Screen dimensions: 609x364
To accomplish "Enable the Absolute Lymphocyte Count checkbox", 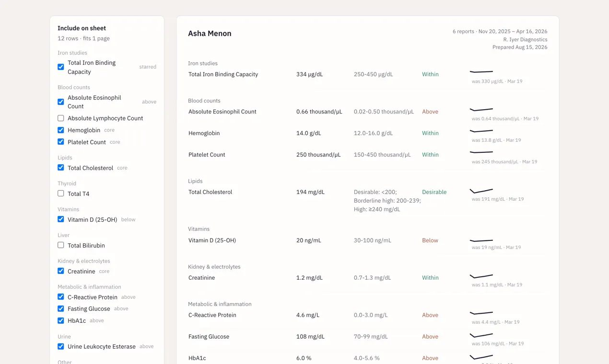I will (61, 118).
